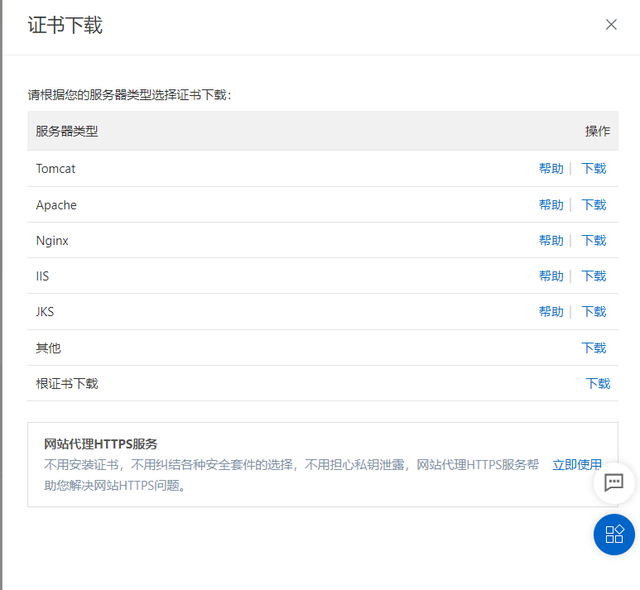Open 帮助 for JKS
The image size is (640, 590).
tap(551, 312)
